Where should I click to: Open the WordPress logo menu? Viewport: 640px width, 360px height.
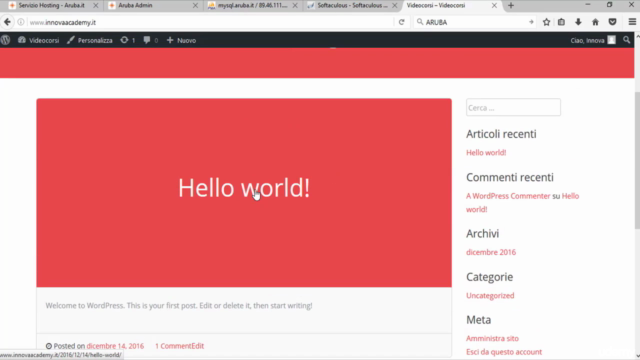6,40
